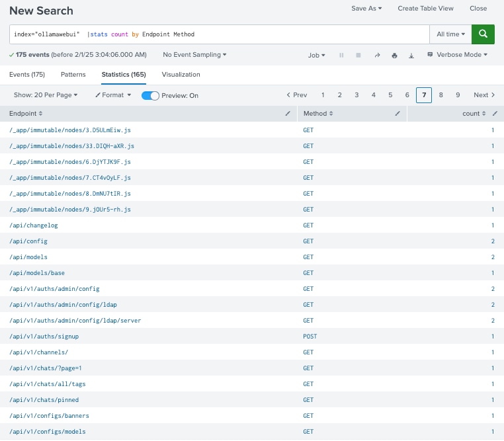Click count value for /api/models row
The width and height of the screenshot is (504, 441).
click(x=493, y=257)
